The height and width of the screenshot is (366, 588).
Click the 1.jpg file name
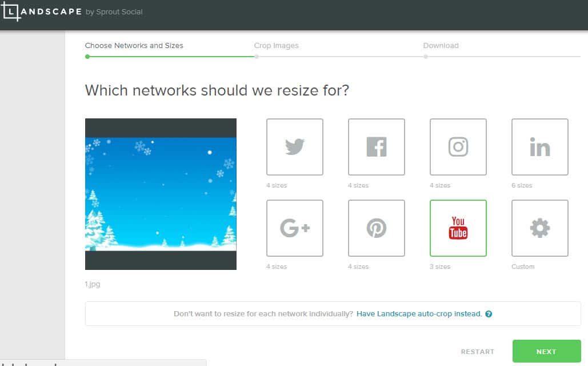[x=93, y=284]
